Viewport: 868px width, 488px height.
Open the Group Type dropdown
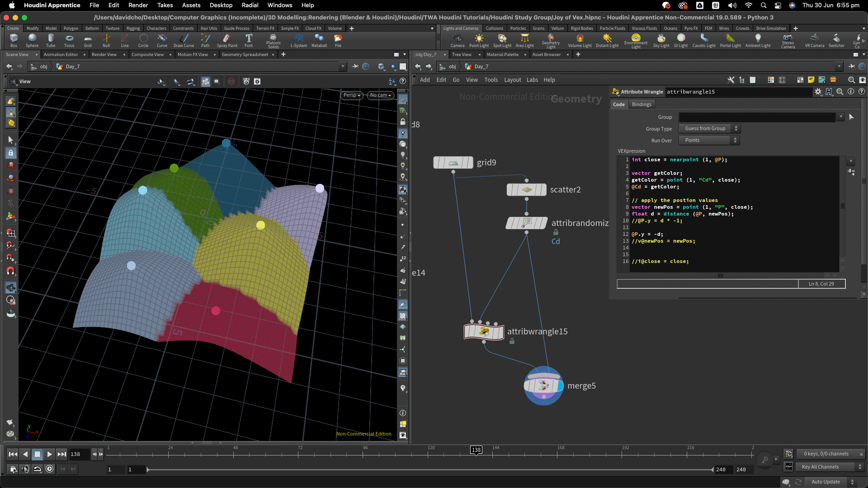point(709,129)
